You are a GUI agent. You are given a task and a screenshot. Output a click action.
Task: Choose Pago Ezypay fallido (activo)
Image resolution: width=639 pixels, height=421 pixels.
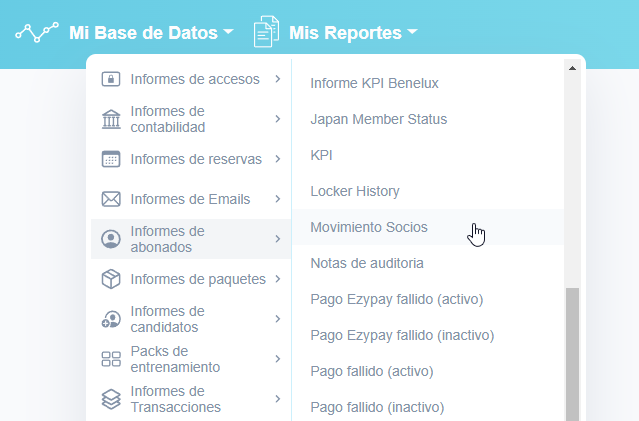tap(397, 299)
